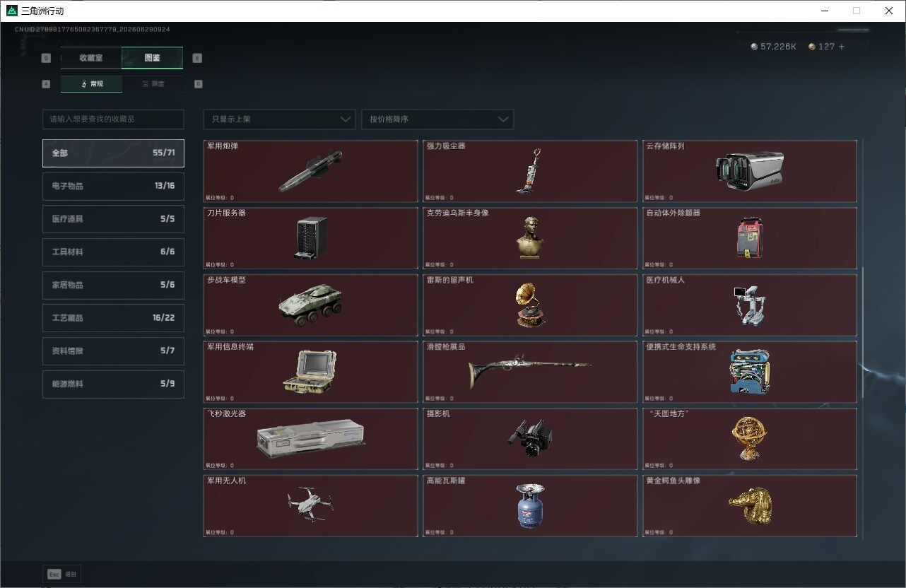Select the 自动体外除颤器 defibrillator icon
Screen dimensions: 906x588
[749, 237]
